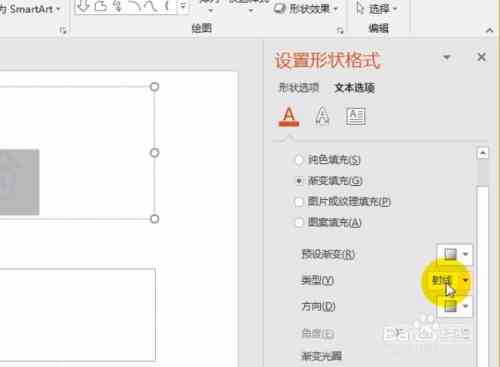This screenshot has width=500, height=367.
Task: Click top-right handle of selected text box
Action: 154,87
